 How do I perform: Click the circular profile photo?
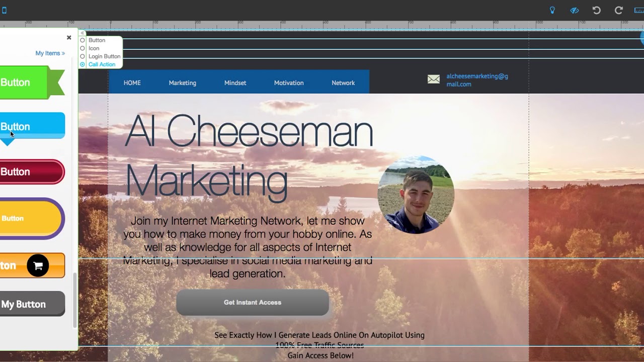416,195
